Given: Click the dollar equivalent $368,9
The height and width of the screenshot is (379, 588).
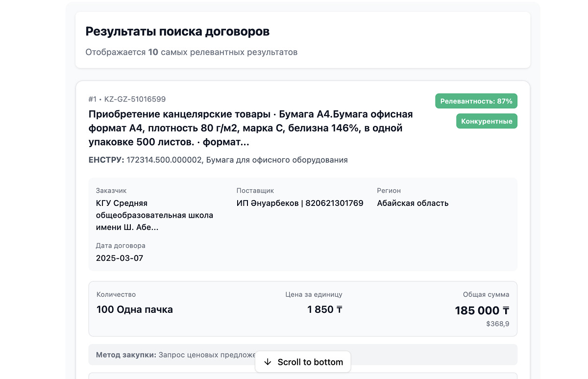Looking at the screenshot, I should [x=497, y=324].
